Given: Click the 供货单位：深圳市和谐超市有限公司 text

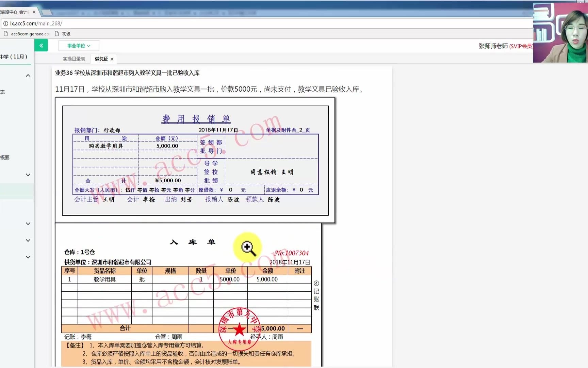Looking at the screenshot, I should coord(108,262).
